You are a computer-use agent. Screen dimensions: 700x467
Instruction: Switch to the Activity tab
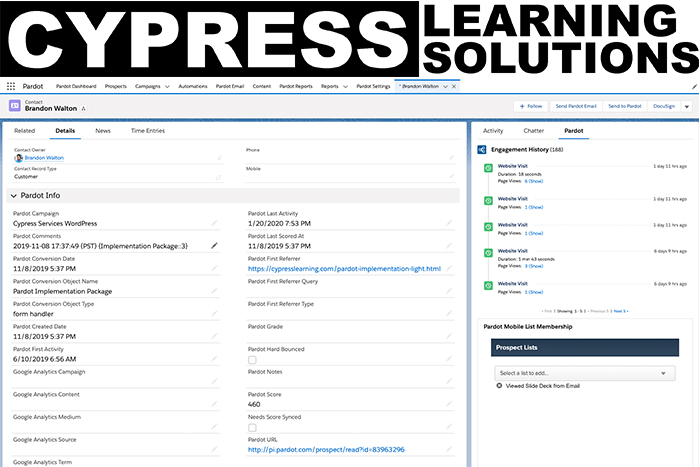pos(493,131)
